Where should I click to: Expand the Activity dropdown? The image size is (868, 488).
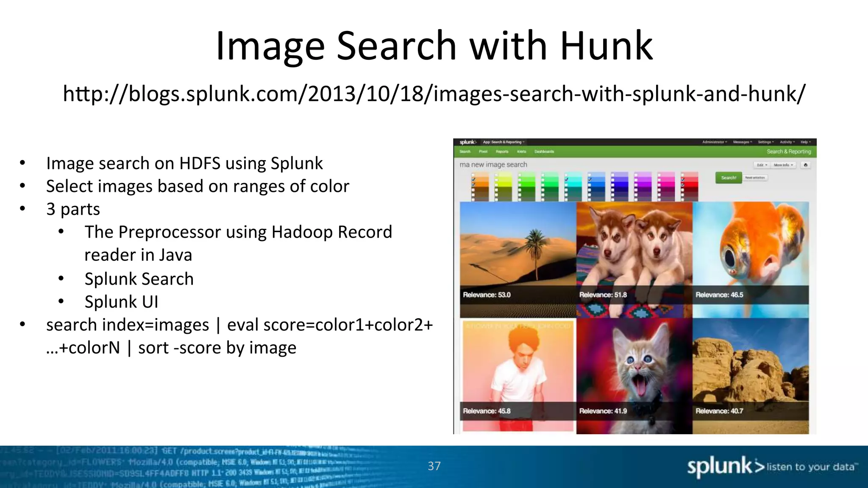[787, 142]
